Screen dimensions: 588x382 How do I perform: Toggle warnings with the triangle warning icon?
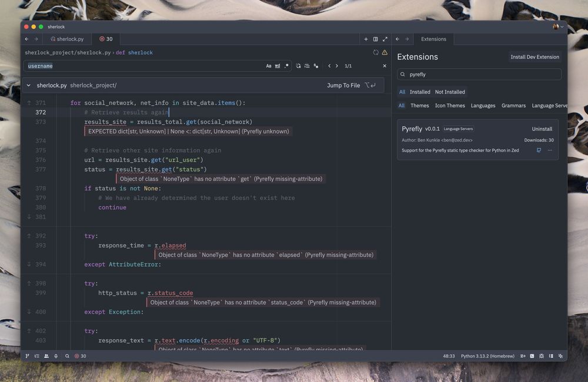[385, 52]
